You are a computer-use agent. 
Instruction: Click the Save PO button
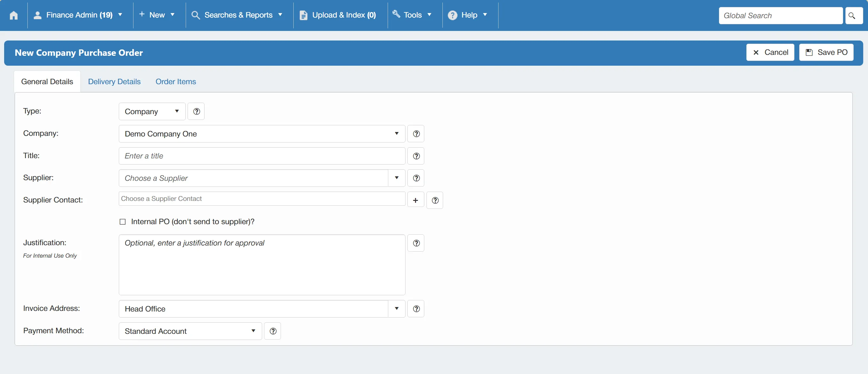826,52
